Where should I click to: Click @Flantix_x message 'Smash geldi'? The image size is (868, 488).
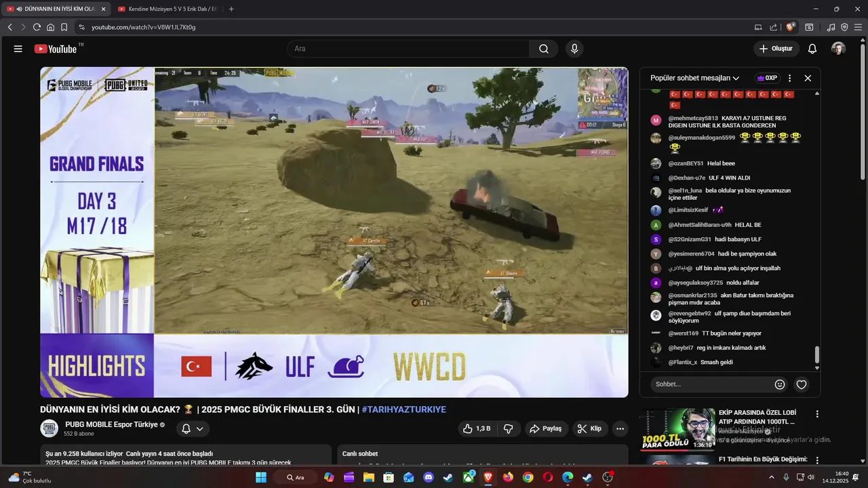click(716, 362)
